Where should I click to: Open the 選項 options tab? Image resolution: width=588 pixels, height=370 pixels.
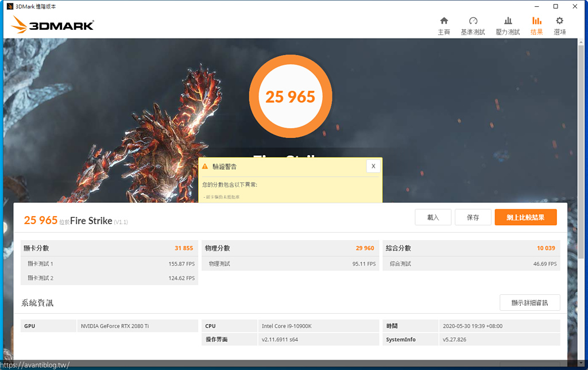tap(559, 26)
